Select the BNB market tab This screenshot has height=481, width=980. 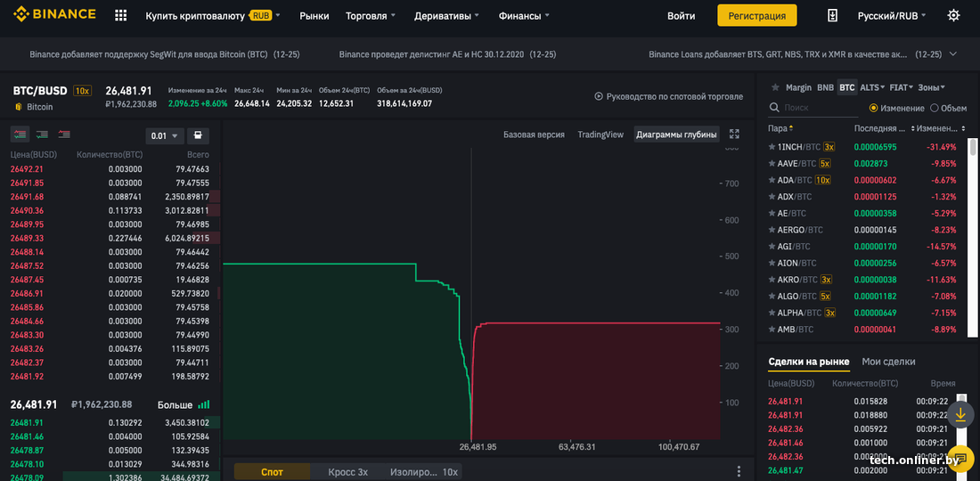[826, 87]
